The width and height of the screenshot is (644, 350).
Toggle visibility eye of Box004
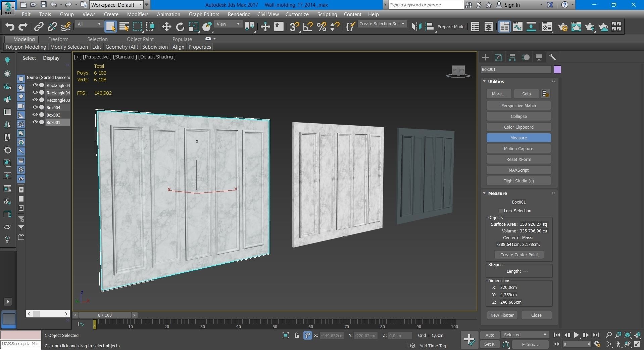[x=35, y=107]
